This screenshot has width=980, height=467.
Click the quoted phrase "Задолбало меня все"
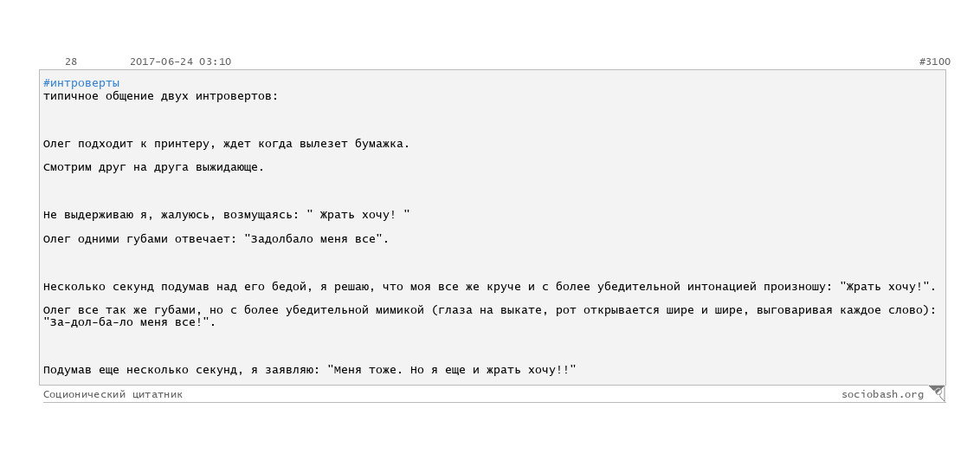pos(313,239)
